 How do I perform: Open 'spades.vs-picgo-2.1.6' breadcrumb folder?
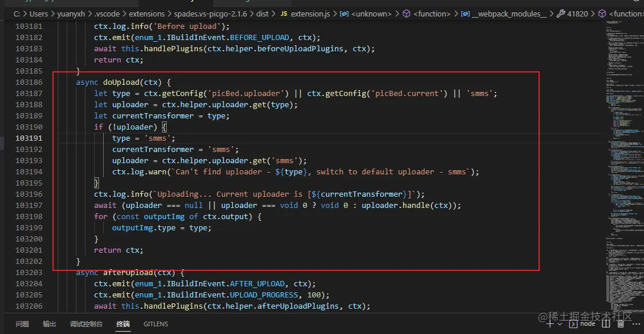(x=210, y=14)
